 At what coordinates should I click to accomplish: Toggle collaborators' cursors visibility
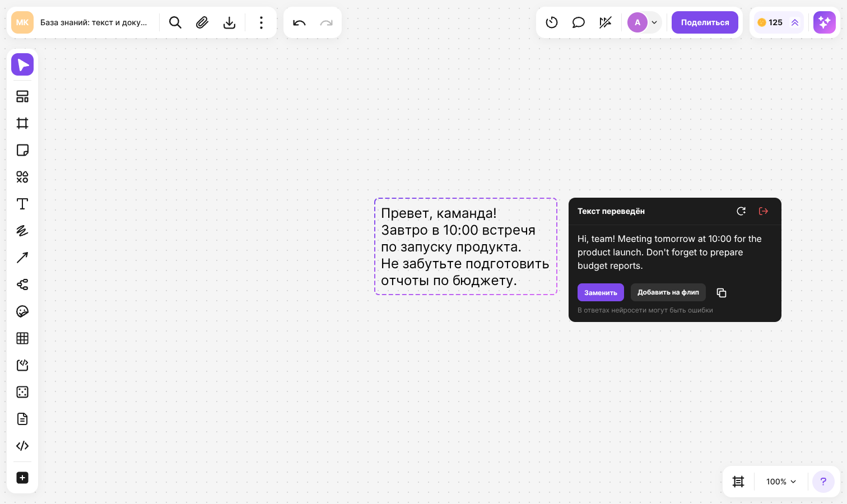tap(606, 22)
